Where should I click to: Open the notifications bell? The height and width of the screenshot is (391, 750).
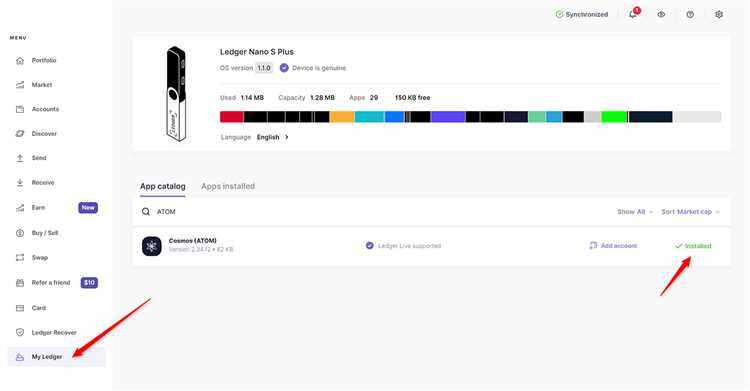633,14
